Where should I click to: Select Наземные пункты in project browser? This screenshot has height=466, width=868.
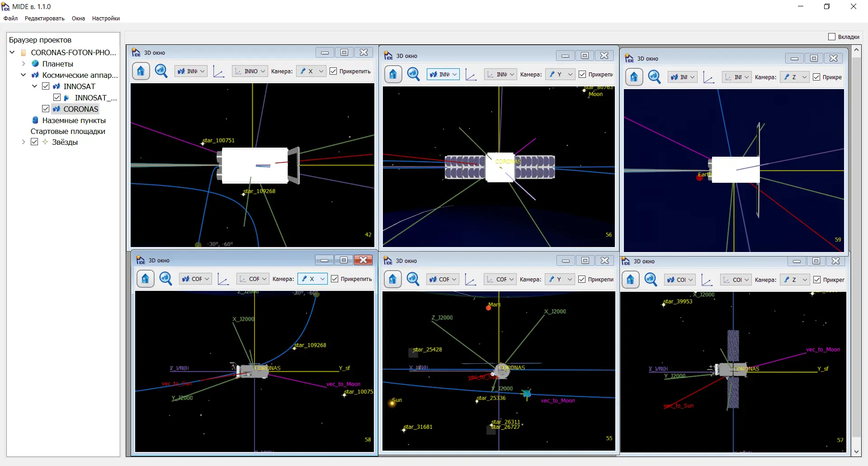click(74, 120)
